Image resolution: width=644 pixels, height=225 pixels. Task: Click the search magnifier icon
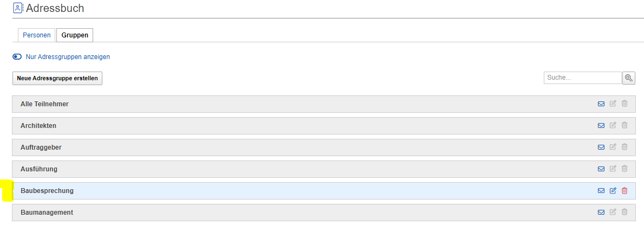click(628, 78)
